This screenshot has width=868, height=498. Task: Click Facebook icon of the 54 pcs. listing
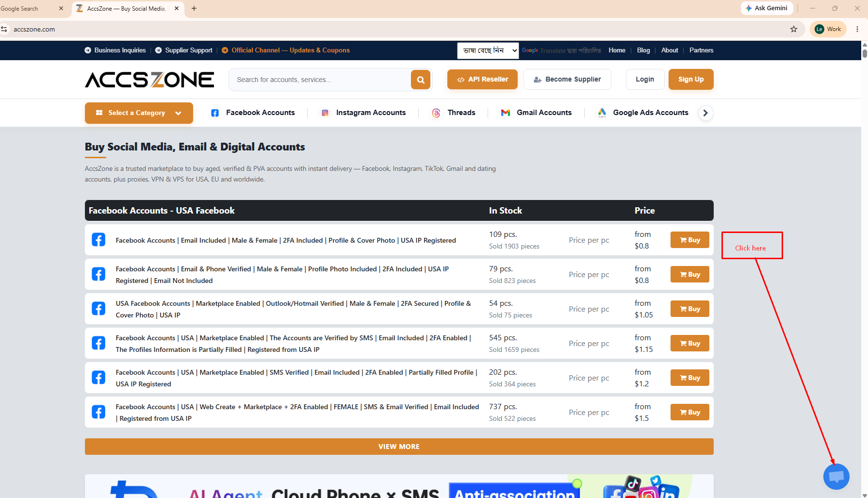[x=98, y=309]
